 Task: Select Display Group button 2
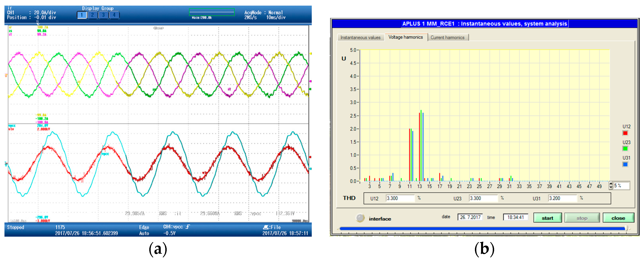pos(92,15)
